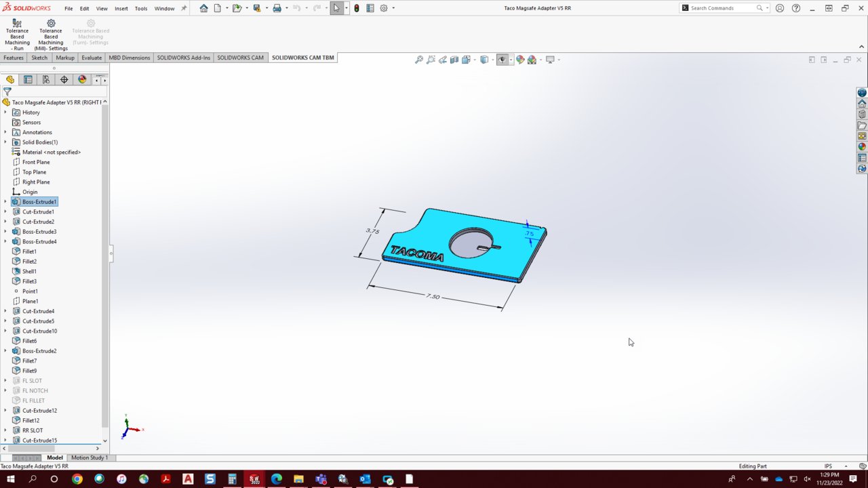Open Design Library in task pane
The height and width of the screenshot is (488, 868).
pyautogui.click(x=862, y=115)
